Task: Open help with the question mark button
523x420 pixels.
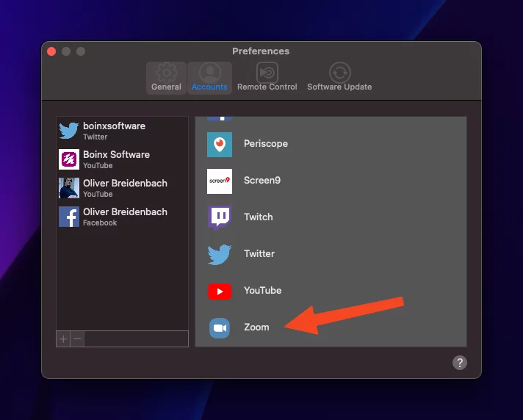Action: 460,363
